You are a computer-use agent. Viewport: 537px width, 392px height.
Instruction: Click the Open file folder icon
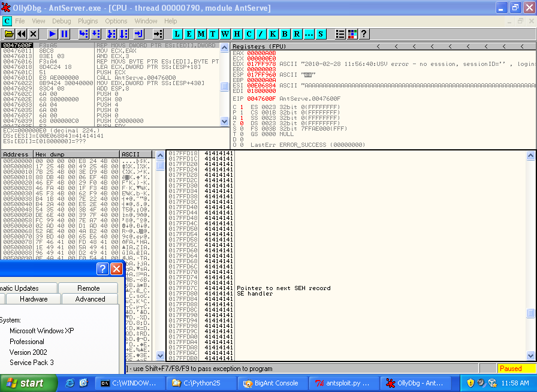[x=9, y=34]
